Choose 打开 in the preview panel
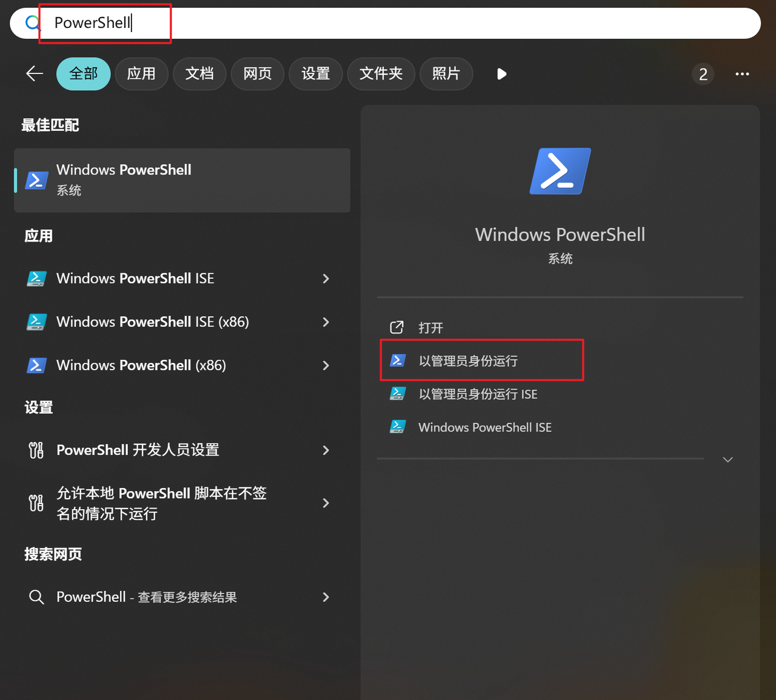 click(x=560, y=328)
